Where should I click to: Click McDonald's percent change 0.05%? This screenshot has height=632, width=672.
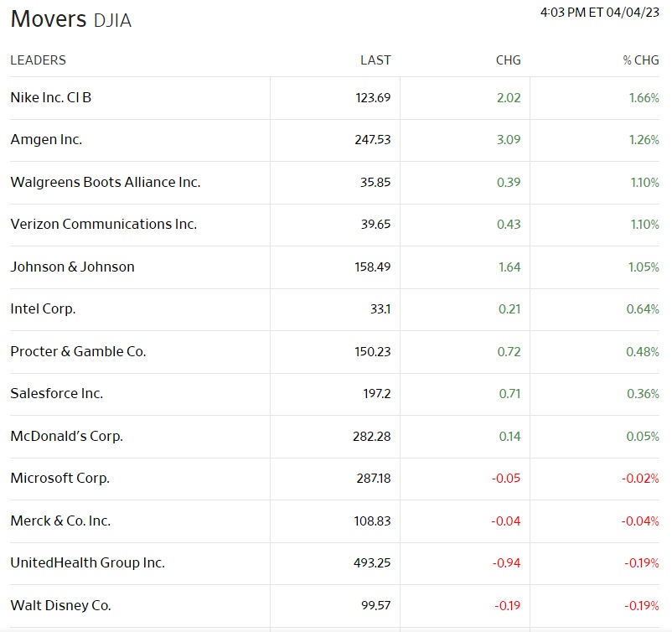point(643,437)
